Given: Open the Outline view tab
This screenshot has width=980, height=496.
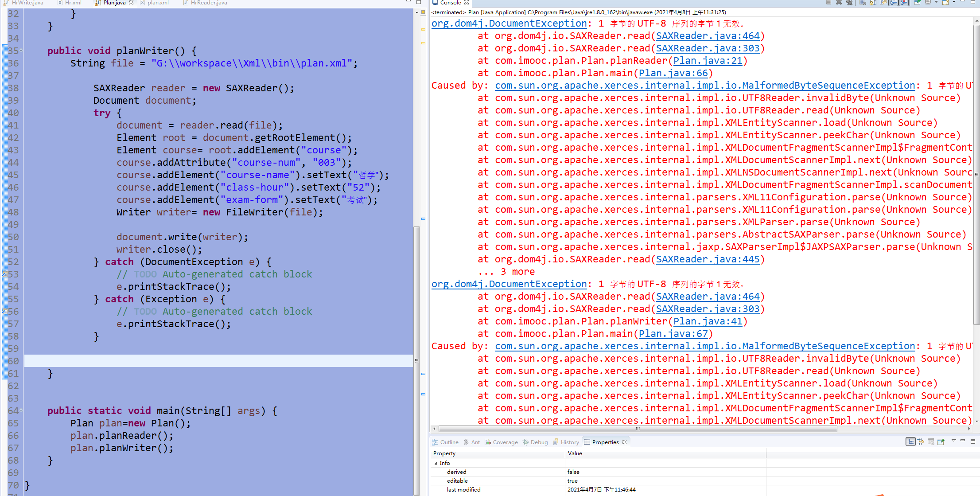Looking at the screenshot, I should 445,442.
